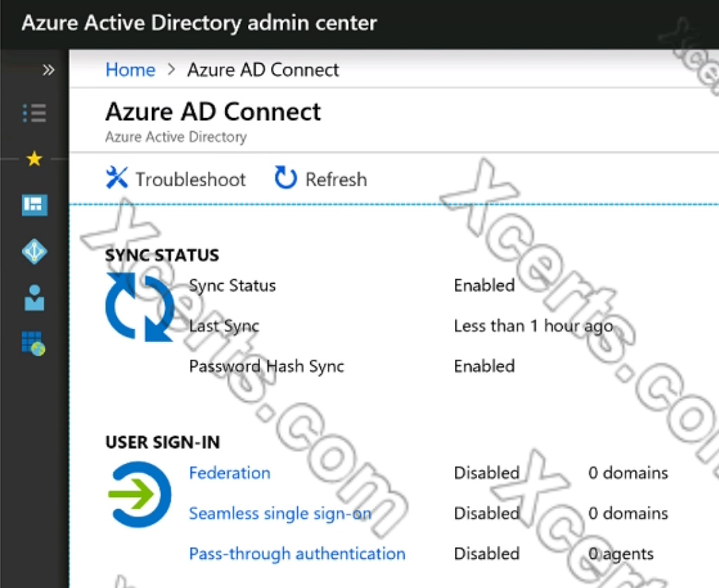Image resolution: width=719 pixels, height=588 pixels.
Task: Open Azure Active Directory diamond icon
Action: 35,251
